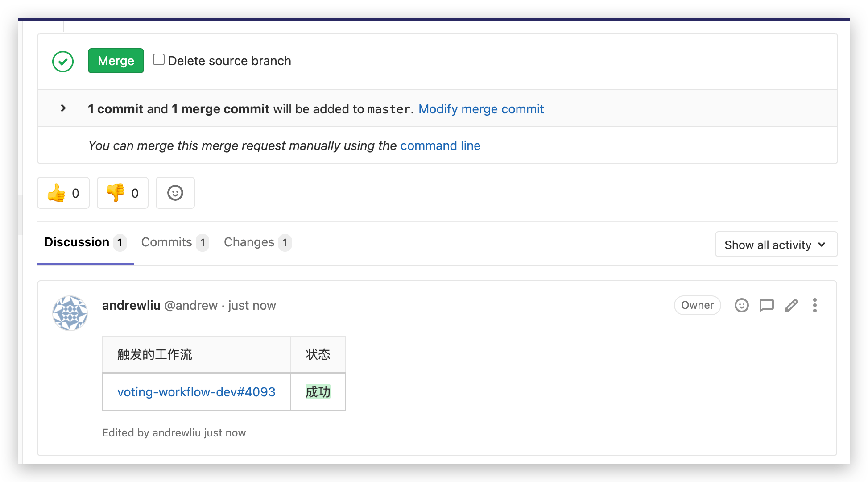Edit the comment with the pencil icon
Viewport: 868px width, 482px height.
791,305
